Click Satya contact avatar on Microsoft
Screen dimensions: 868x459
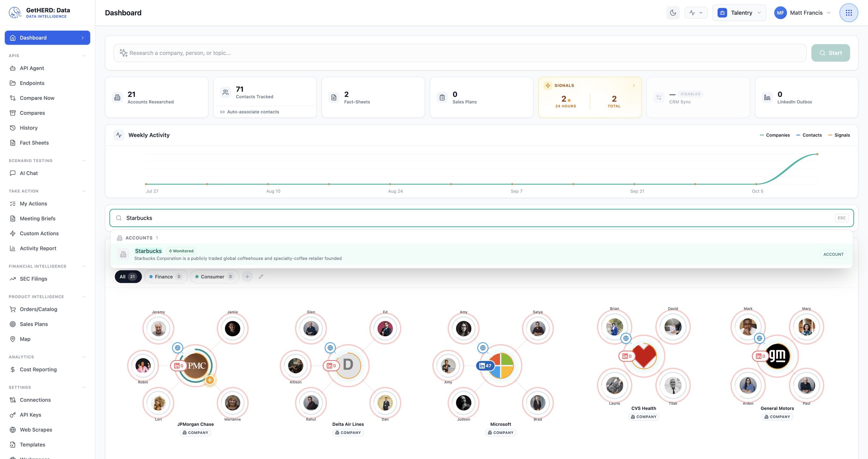[x=537, y=329]
